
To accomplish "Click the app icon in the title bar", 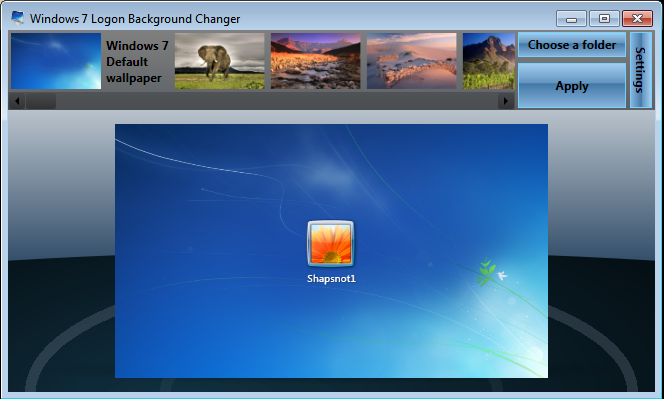I will coord(17,18).
